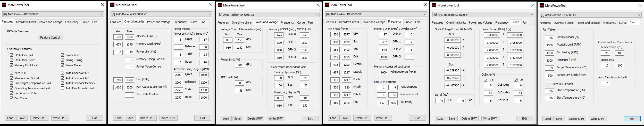This screenshot has width=644, height=126.
Task: Click the Feature Control button
Action: click(50, 38)
